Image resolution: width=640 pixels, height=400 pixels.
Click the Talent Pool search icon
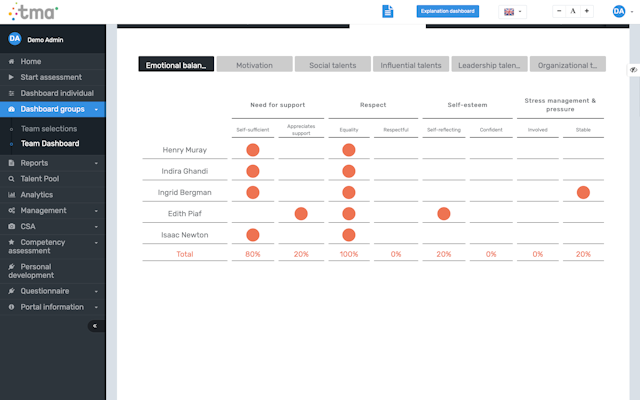pyautogui.click(x=11, y=179)
